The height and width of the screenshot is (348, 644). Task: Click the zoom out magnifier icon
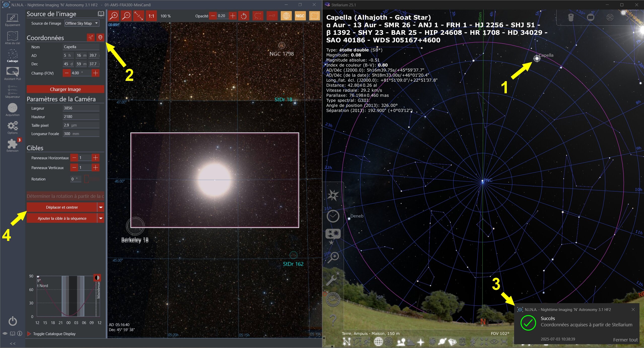126,16
